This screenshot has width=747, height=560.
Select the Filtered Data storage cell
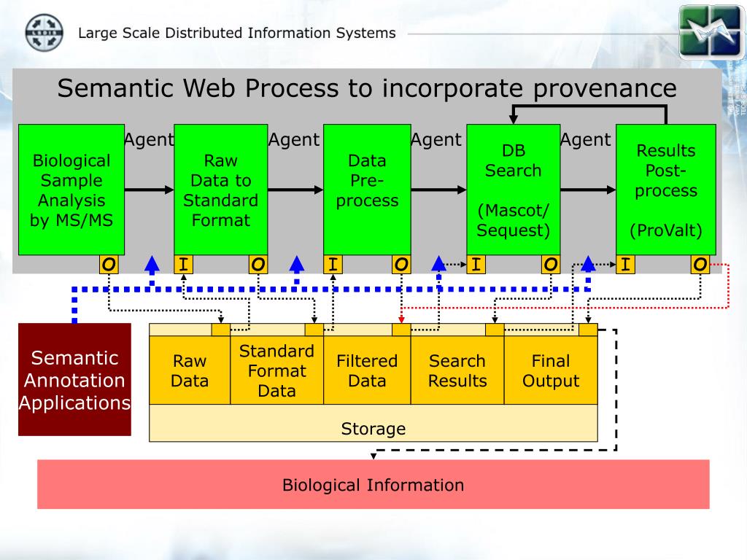click(367, 370)
